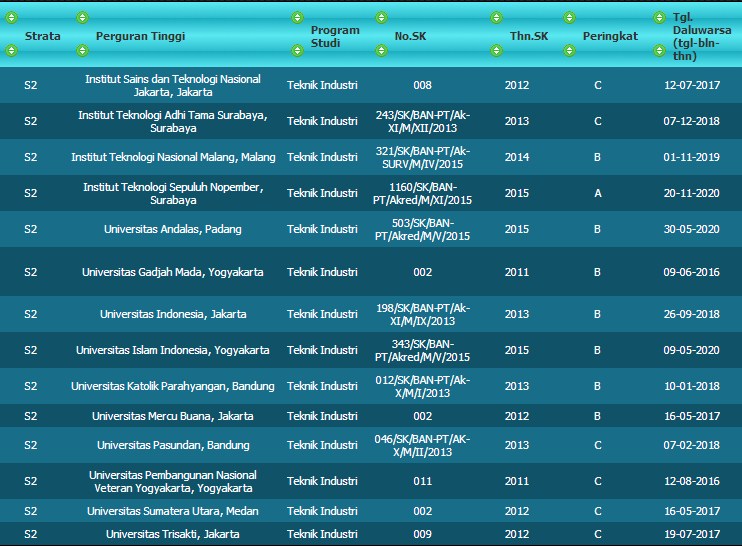
Task: Click the Thn.SK column header
Action: 529,36
